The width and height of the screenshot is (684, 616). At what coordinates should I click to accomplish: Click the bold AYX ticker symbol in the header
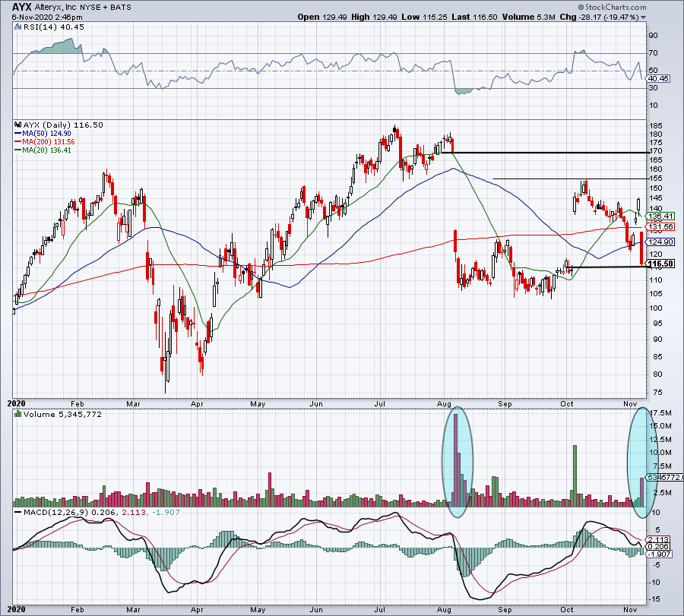(21, 7)
